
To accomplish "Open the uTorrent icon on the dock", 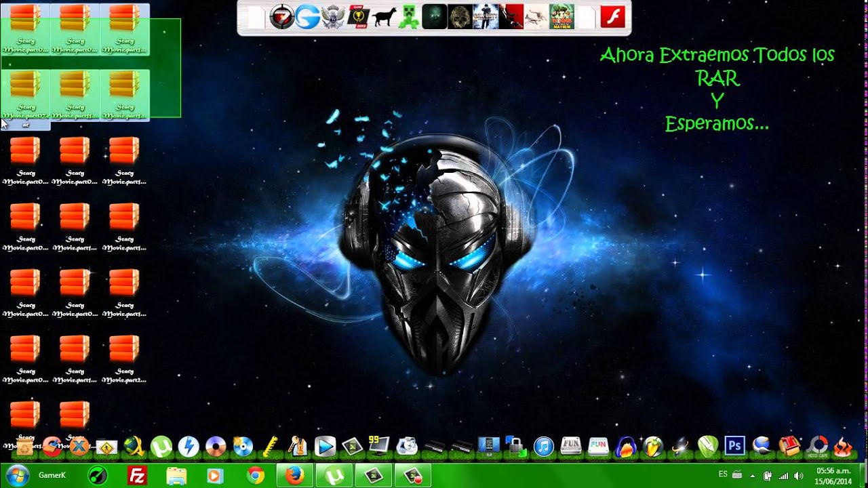I will pos(162,446).
